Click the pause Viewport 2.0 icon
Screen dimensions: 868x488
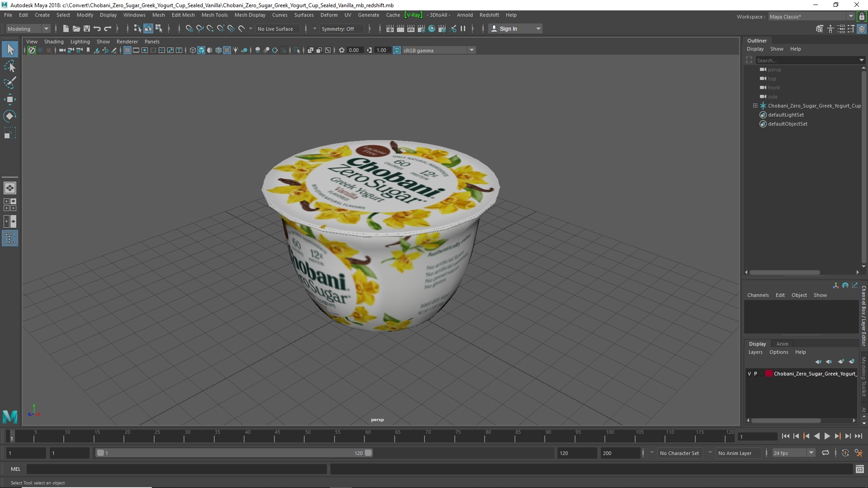(x=463, y=28)
